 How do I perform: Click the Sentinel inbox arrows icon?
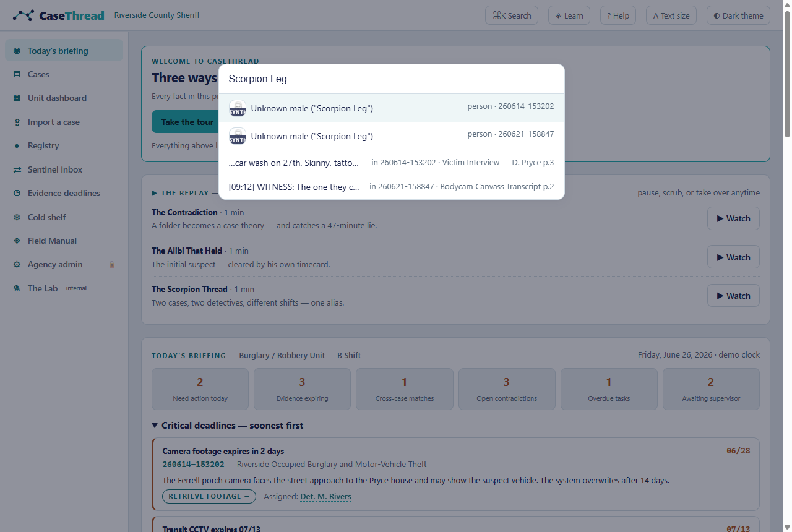[x=17, y=169]
